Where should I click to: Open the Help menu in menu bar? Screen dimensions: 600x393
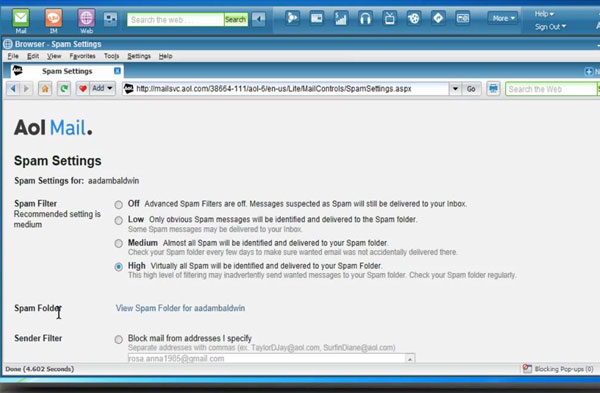(x=165, y=56)
